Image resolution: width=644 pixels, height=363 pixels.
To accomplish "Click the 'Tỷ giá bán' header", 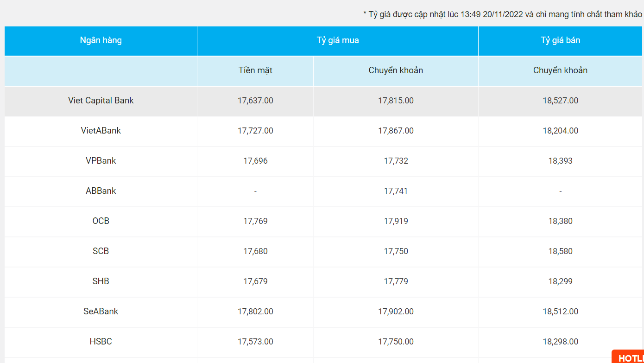I will pyautogui.click(x=560, y=40).
